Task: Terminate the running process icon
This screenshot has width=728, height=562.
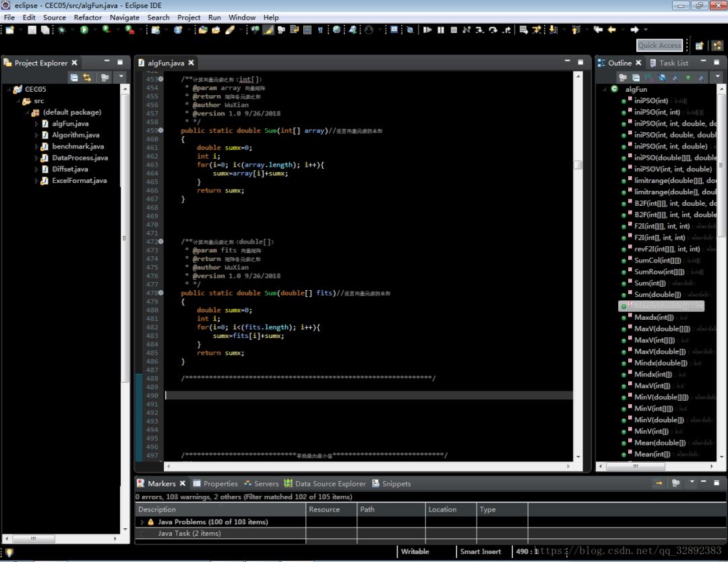Action: click(452, 30)
